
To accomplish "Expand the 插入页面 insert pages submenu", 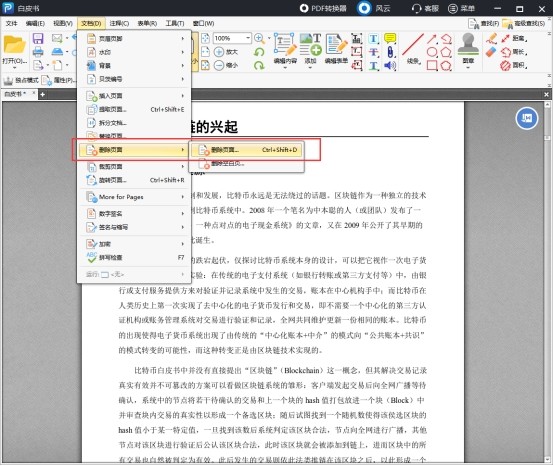I will click(x=134, y=96).
